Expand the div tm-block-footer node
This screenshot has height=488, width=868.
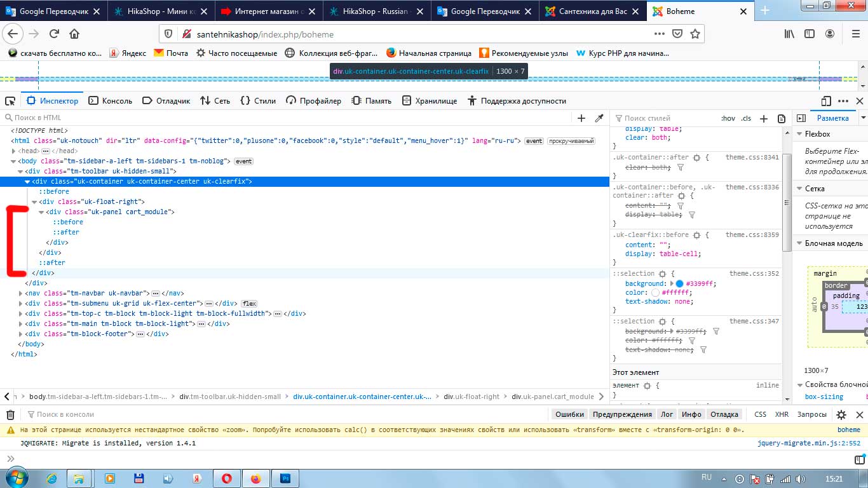pos(21,334)
